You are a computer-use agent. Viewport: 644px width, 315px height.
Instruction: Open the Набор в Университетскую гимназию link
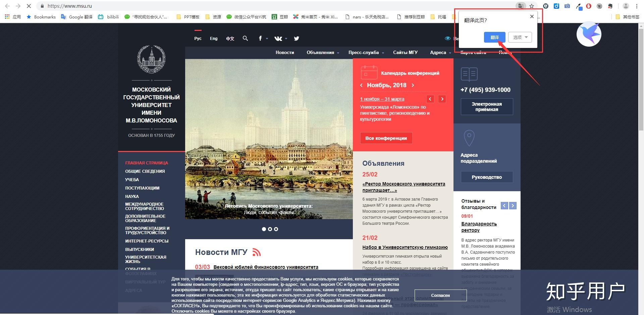point(405,247)
